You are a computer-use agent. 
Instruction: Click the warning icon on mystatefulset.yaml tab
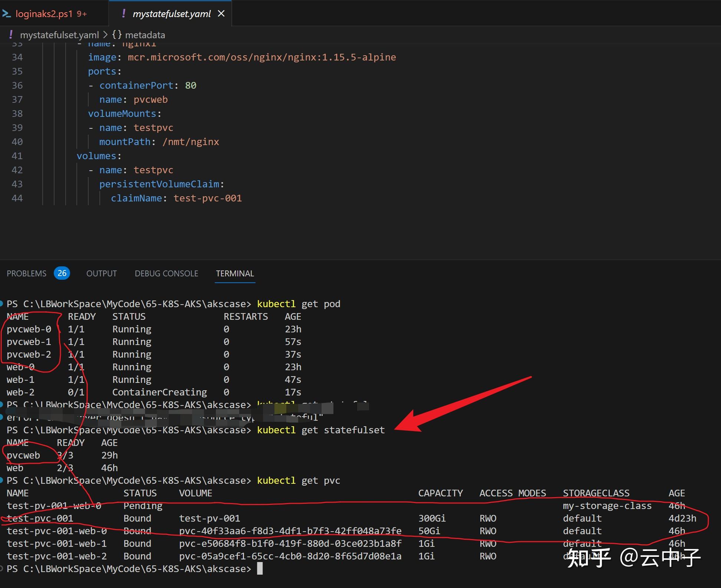pyautogui.click(x=124, y=13)
